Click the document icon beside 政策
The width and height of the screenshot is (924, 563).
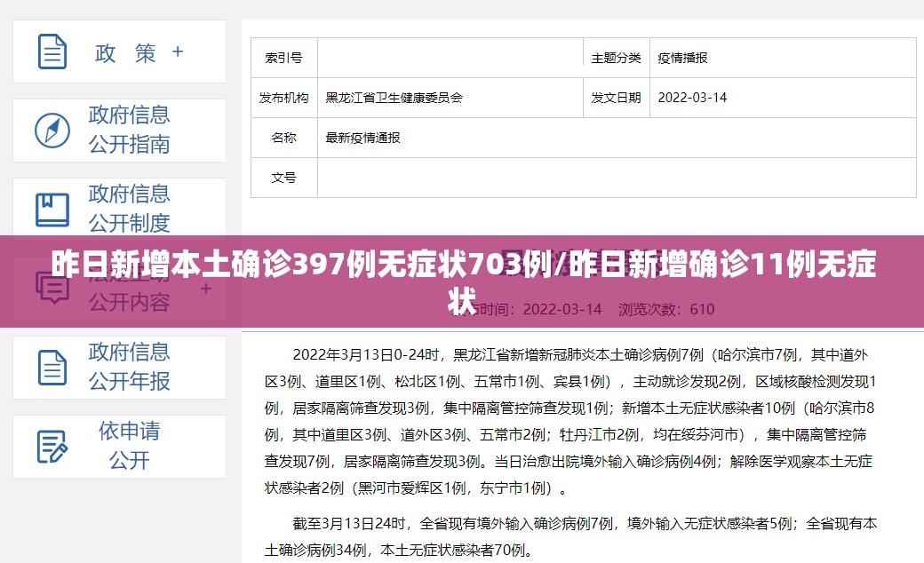pos(52,52)
